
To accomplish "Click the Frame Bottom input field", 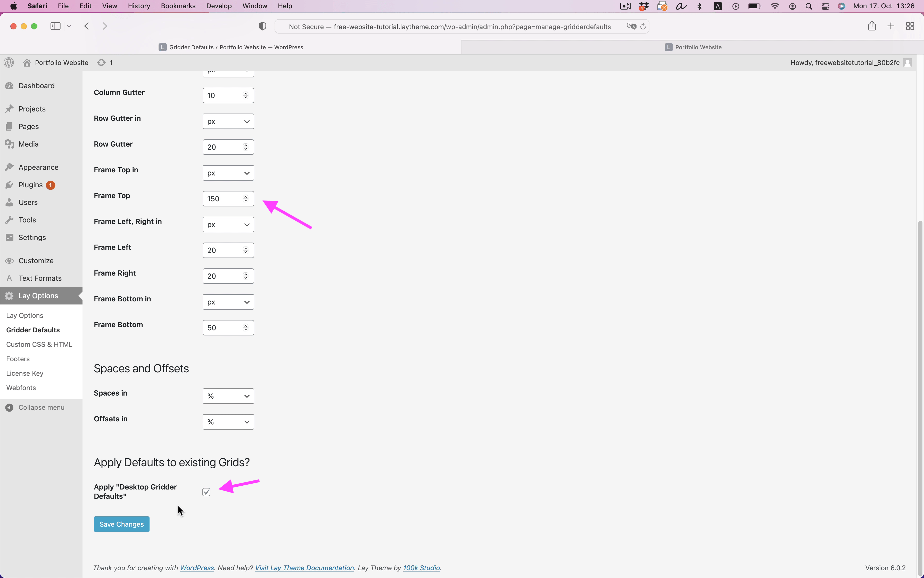I will coord(228,328).
